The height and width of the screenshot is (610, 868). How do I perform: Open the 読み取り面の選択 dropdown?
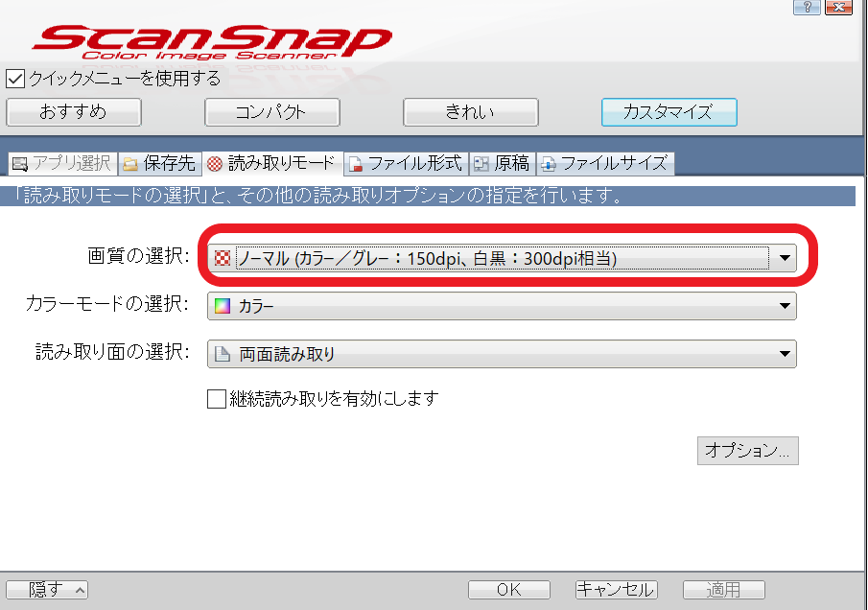[x=502, y=354]
